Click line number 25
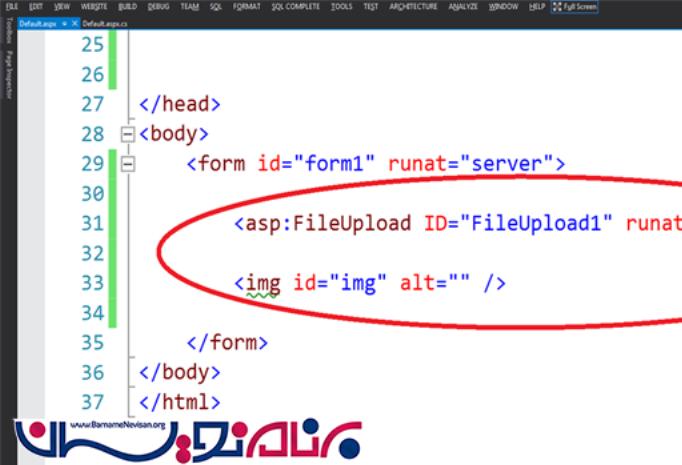682x465 pixels. coord(93,45)
